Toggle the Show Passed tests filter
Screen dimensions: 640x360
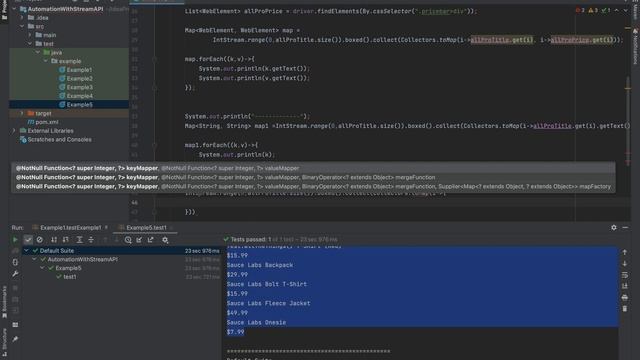[x=28, y=240]
